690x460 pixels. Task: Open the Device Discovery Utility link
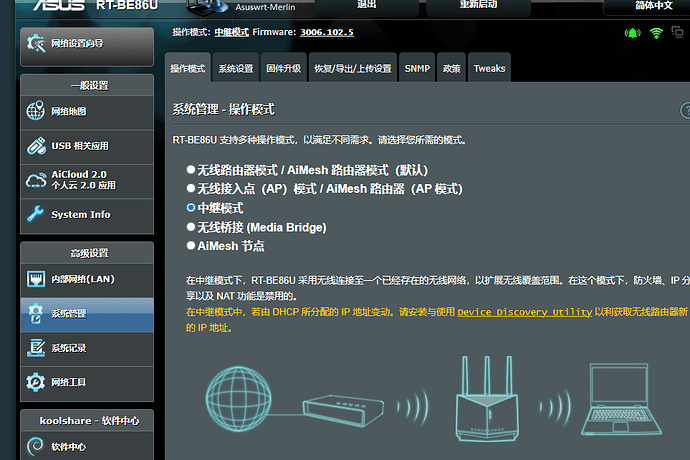(x=525, y=312)
